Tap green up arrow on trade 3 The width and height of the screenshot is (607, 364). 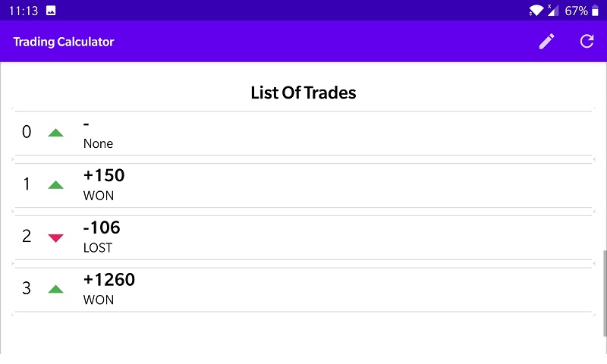point(55,289)
